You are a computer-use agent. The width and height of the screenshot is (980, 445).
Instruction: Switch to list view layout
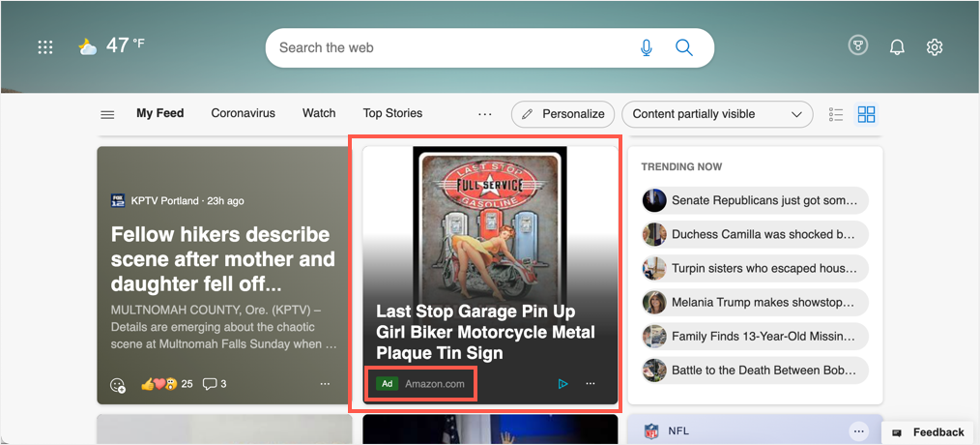pyautogui.click(x=836, y=114)
